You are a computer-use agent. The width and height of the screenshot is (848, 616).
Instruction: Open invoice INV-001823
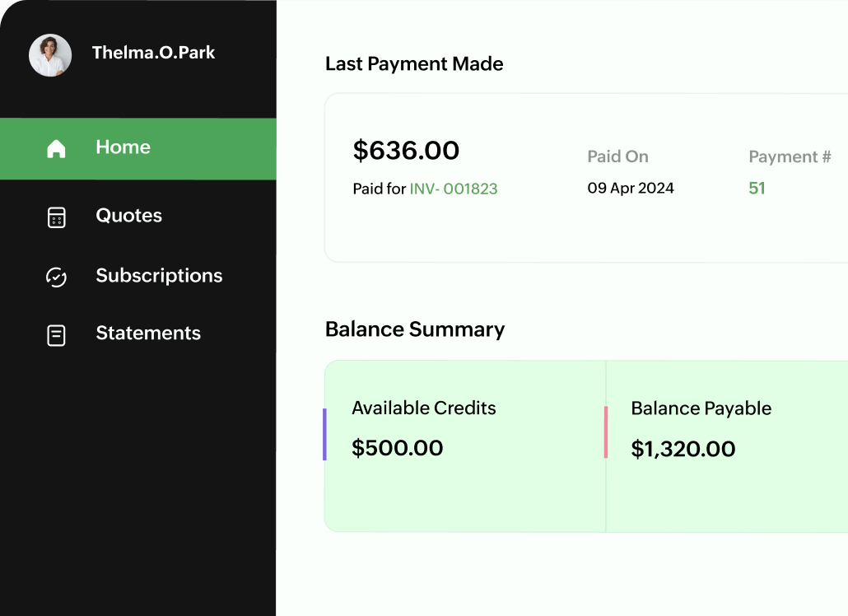pyautogui.click(x=454, y=189)
